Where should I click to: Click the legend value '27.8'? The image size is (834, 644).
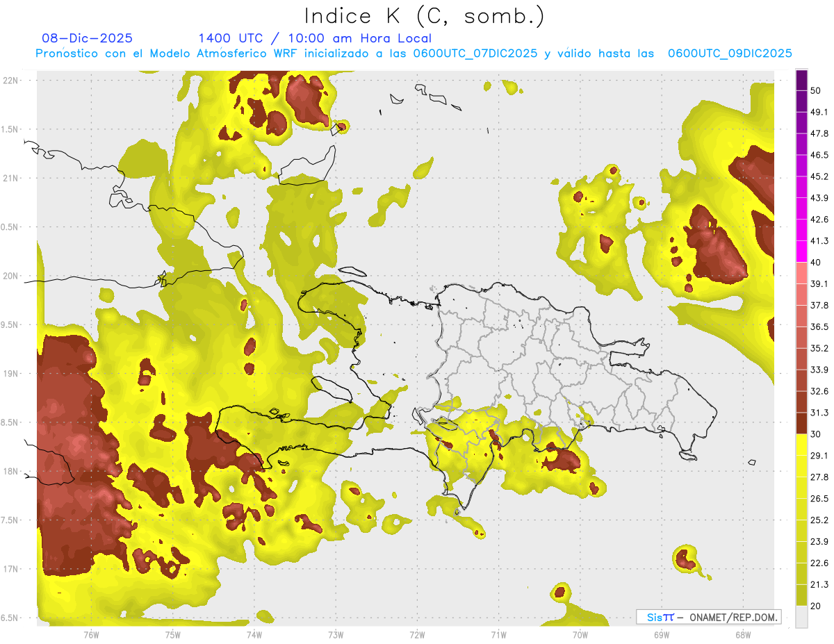[x=819, y=477]
